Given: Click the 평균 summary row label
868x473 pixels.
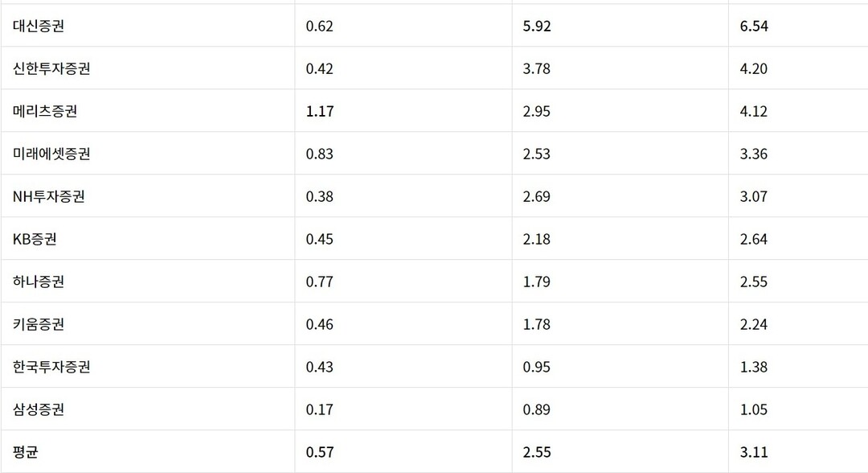Looking at the screenshot, I should click(26, 452).
